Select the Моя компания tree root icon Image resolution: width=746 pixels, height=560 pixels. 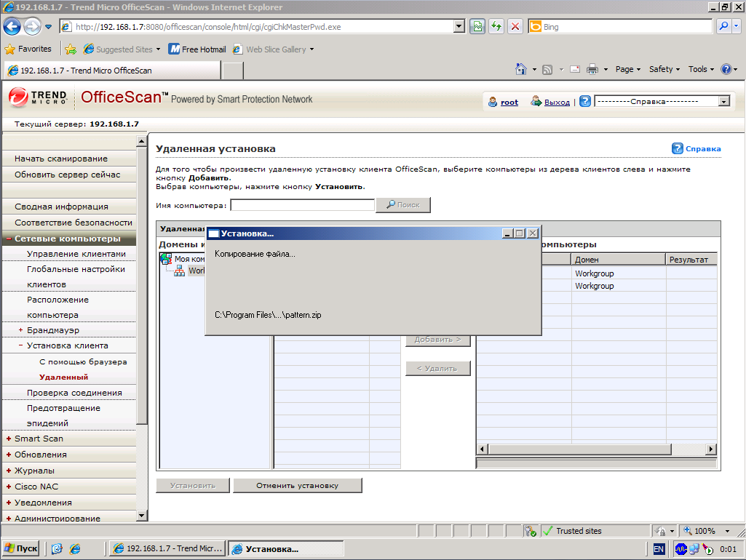tap(166, 259)
